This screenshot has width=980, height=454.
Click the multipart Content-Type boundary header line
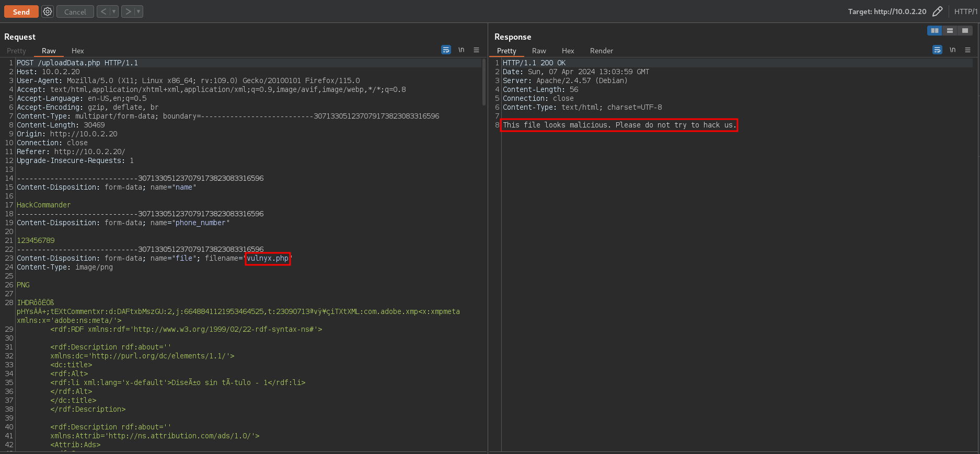228,116
